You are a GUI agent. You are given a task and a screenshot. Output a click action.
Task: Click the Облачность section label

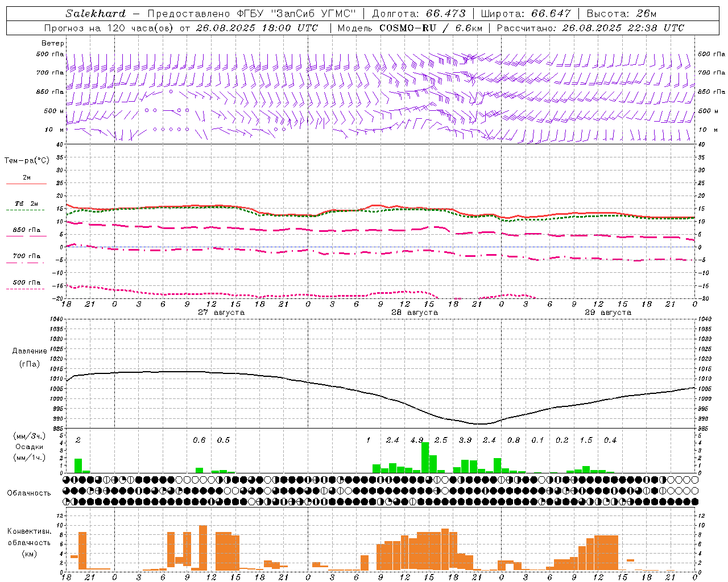[29, 493]
